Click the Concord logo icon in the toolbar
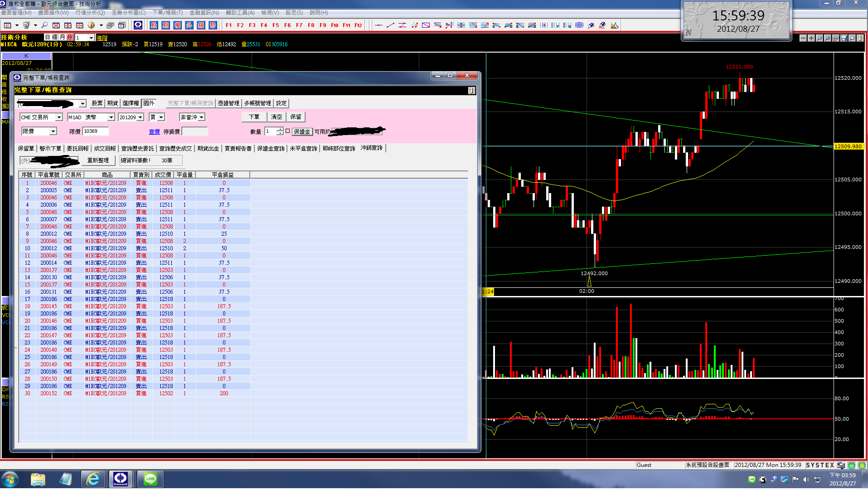The image size is (868, 490). pos(138,25)
